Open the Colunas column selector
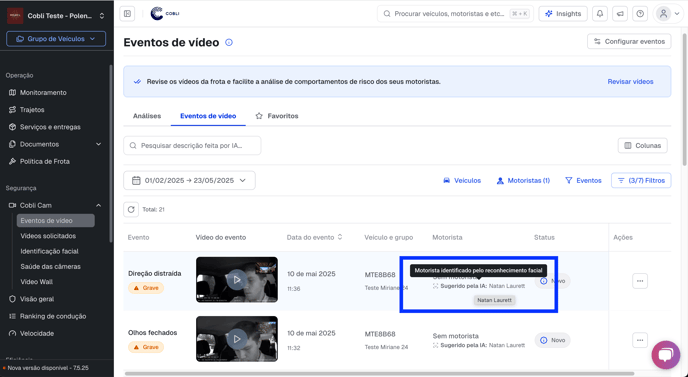This screenshot has width=688, height=377. [x=642, y=146]
